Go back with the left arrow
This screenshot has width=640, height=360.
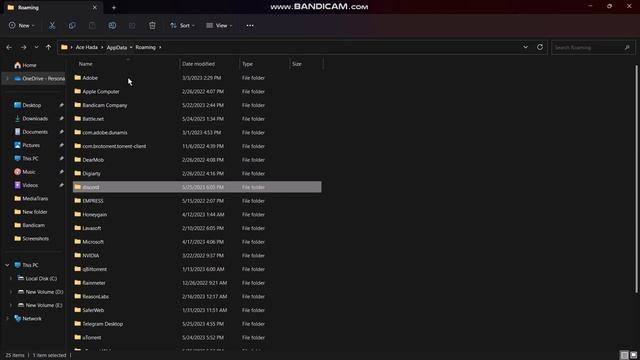[9, 47]
